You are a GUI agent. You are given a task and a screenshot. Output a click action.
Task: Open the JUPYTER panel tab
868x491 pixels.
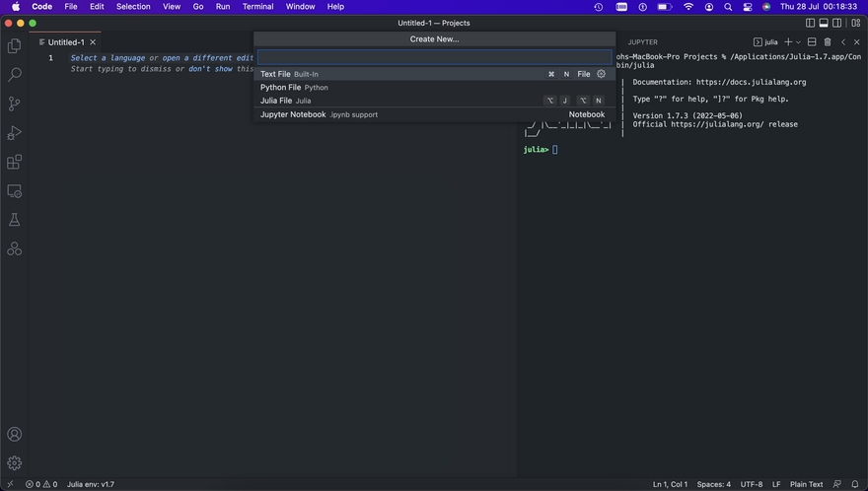(643, 42)
